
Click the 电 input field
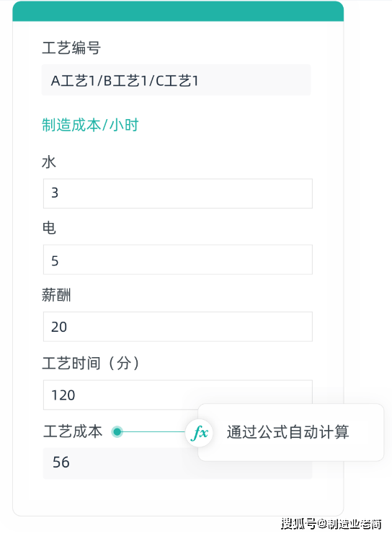click(x=177, y=260)
